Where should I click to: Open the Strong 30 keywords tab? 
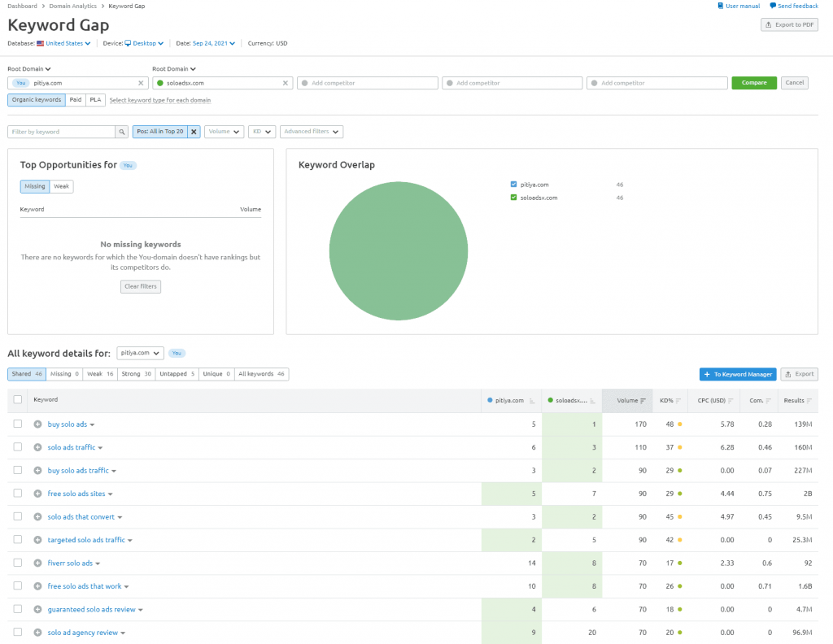pyautogui.click(x=136, y=374)
